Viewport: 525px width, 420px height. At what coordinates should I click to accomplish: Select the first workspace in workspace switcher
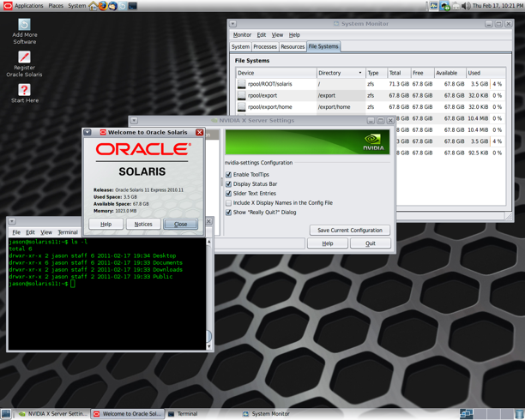(467, 414)
